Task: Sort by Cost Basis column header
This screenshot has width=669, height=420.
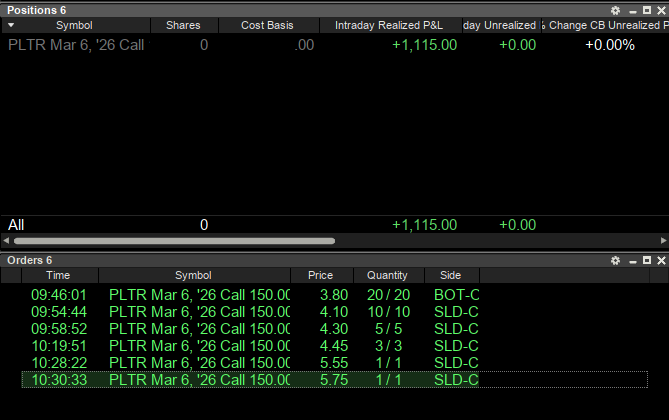Action: [x=268, y=25]
